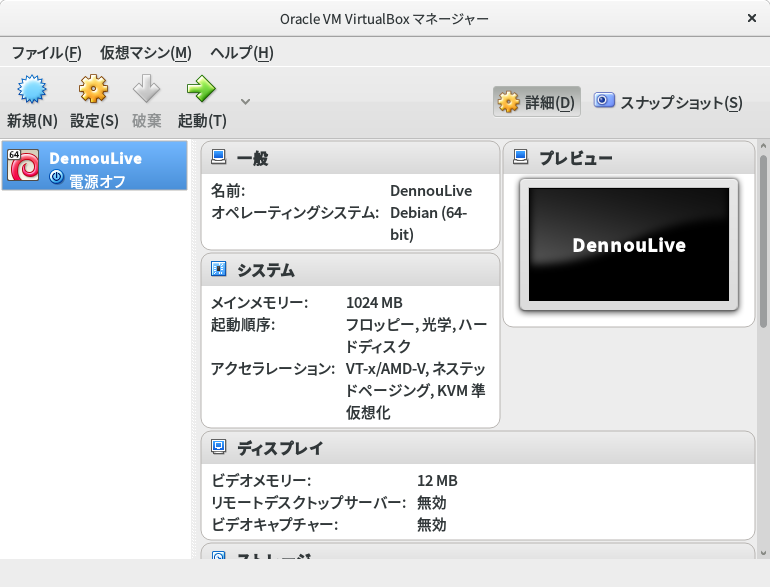Click the ディスプレイ section icon
Screen dimensions: 770x587
219,447
